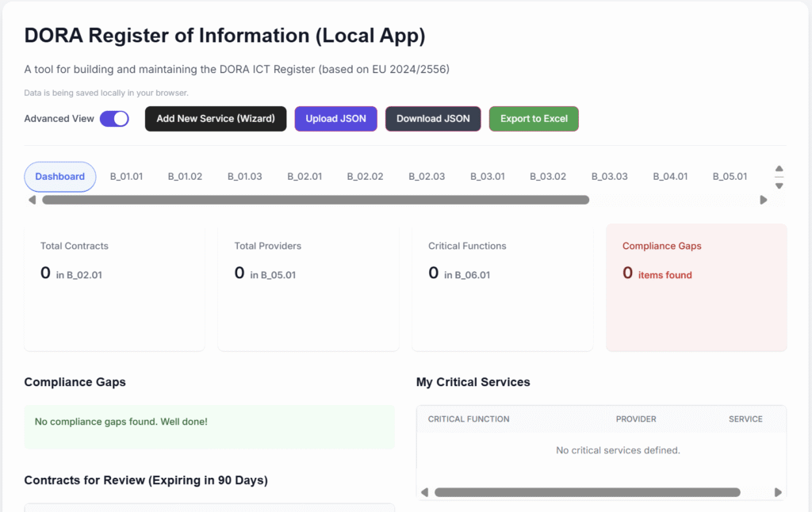The height and width of the screenshot is (512, 812).
Task: Open the B_01.01 tab
Action: 126,177
